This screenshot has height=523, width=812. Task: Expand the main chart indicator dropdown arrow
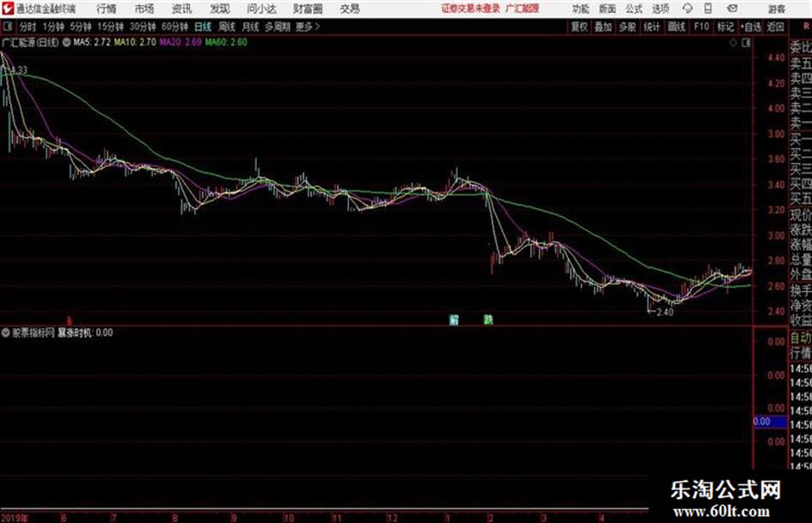click(66, 42)
